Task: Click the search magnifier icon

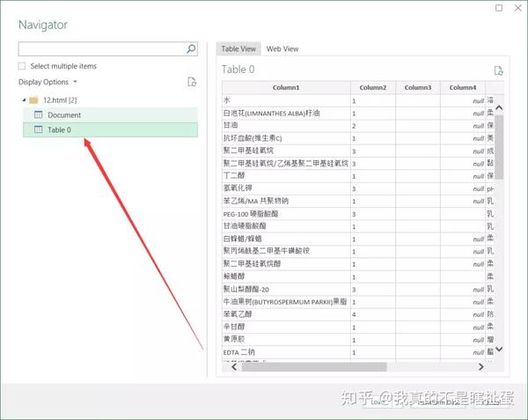Action: [x=191, y=49]
